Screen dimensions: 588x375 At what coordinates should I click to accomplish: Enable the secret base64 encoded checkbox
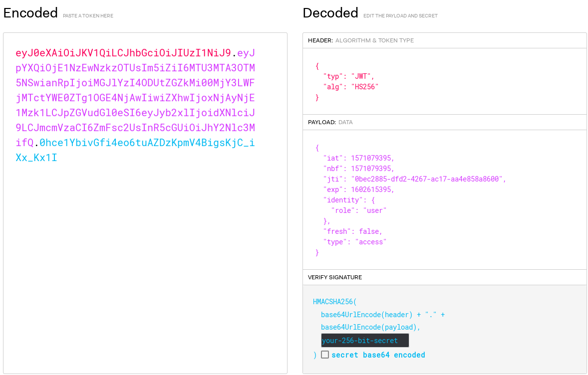click(x=325, y=355)
